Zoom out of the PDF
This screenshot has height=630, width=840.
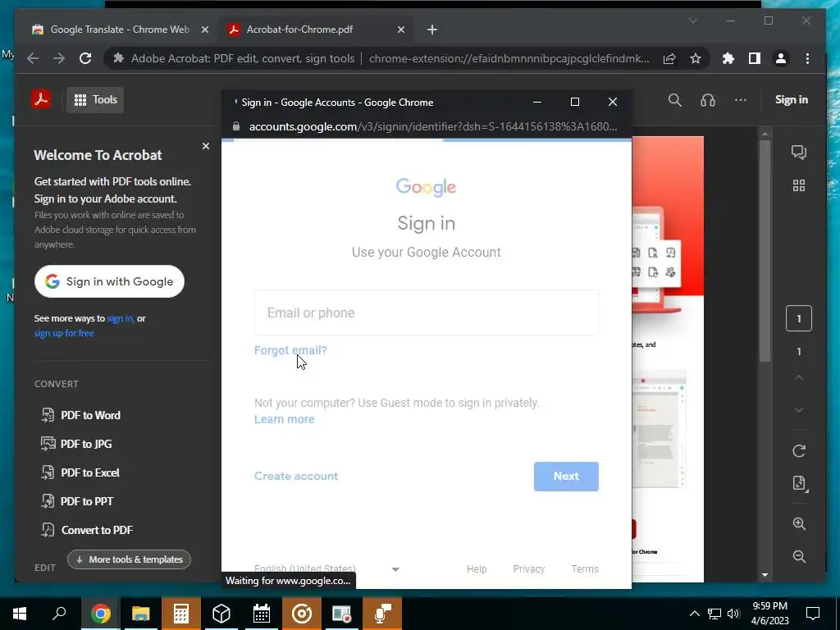point(799,557)
